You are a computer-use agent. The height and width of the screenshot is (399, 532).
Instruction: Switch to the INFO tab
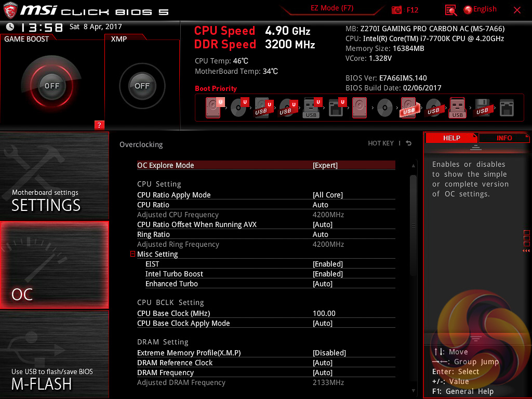(x=504, y=138)
